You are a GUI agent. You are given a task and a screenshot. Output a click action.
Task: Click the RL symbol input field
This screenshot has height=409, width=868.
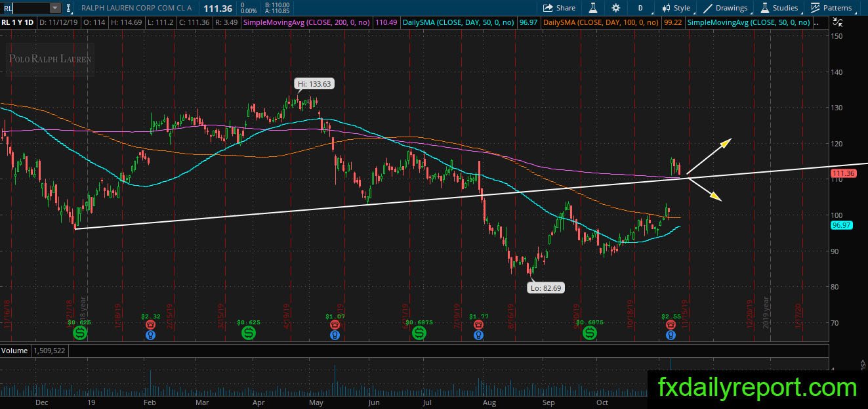point(25,8)
